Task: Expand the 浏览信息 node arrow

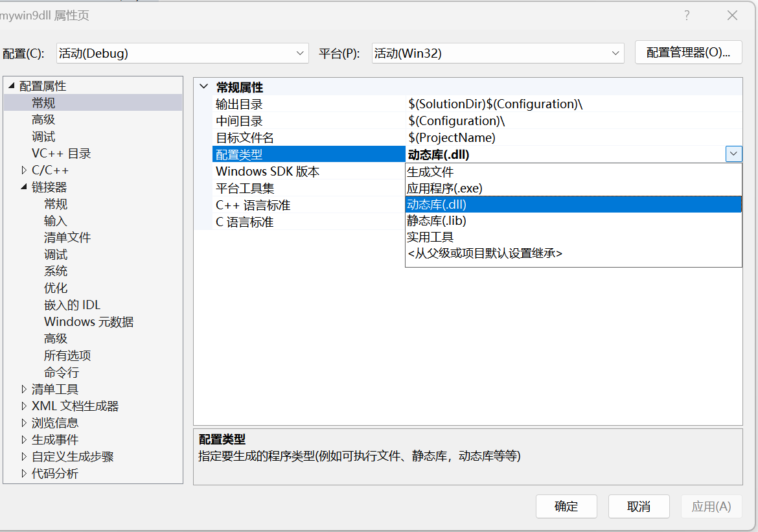Action: (x=24, y=422)
